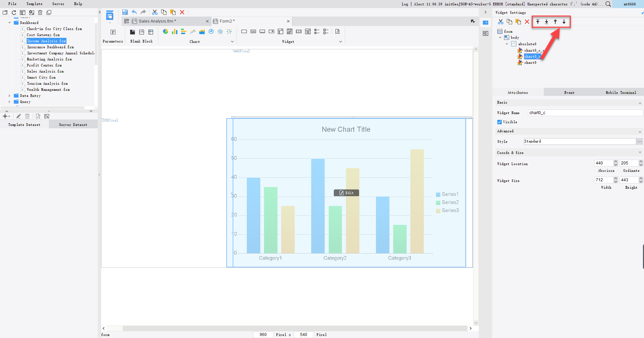Image resolution: width=644 pixels, height=338 pixels.
Task: Insert a column chart from the Chart group
Action: tap(175, 31)
